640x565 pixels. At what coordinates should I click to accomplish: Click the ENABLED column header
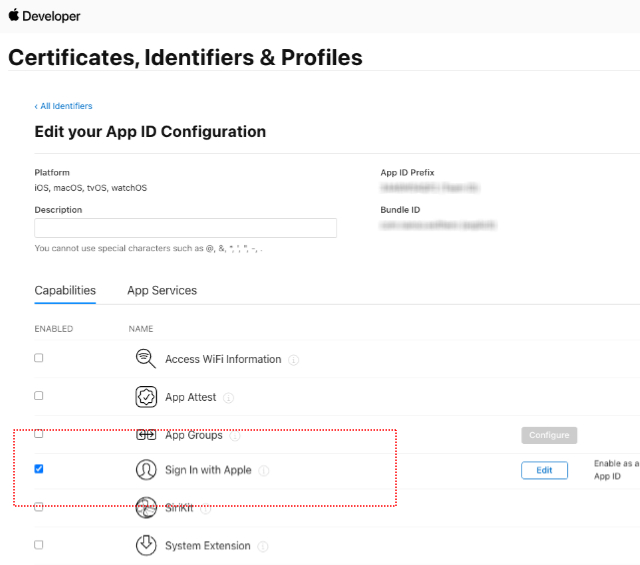point(53,329)
